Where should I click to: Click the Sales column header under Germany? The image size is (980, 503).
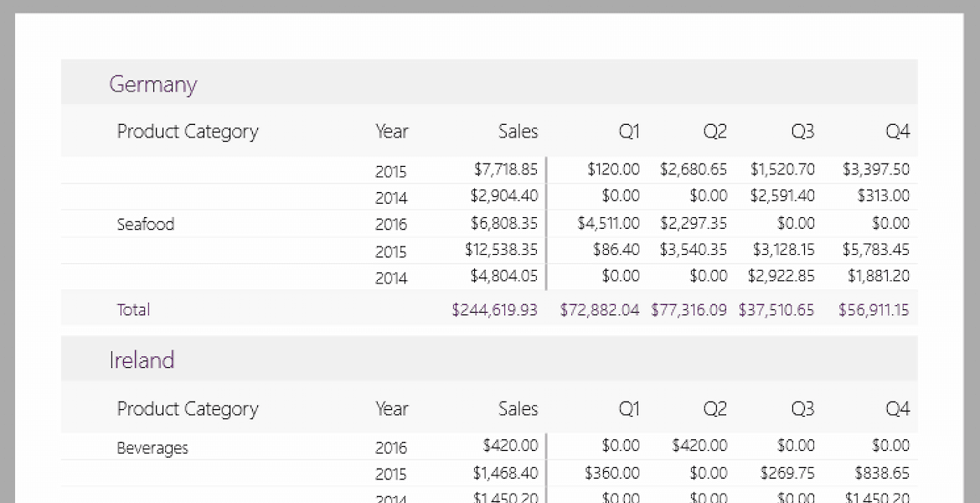coord(518,132)
